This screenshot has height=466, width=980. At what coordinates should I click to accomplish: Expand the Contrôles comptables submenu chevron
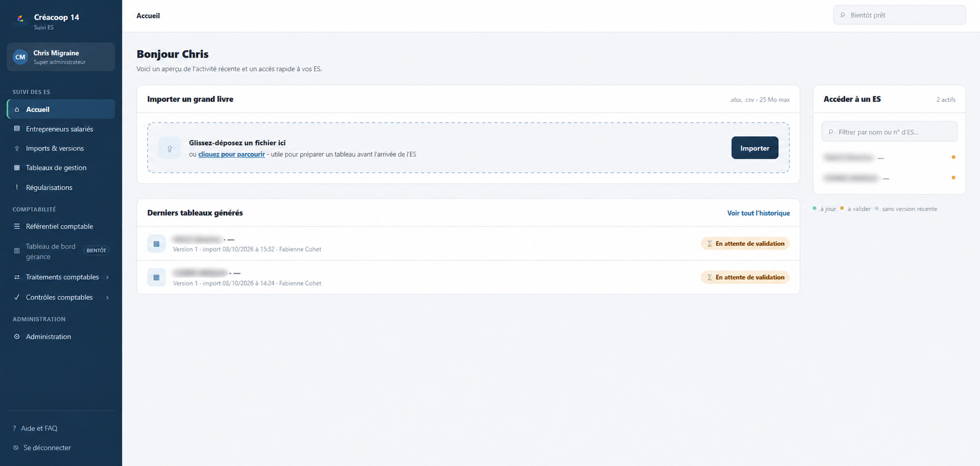point(108,297)
